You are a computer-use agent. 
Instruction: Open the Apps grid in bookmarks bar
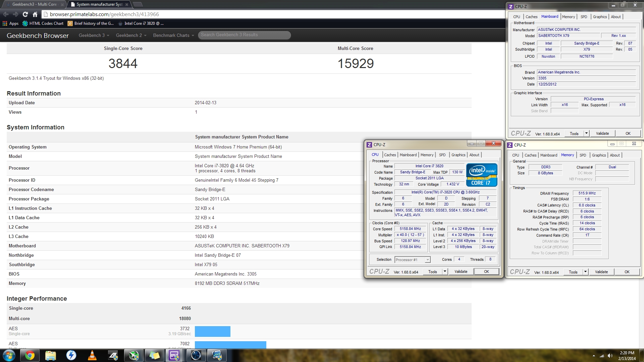10,23
